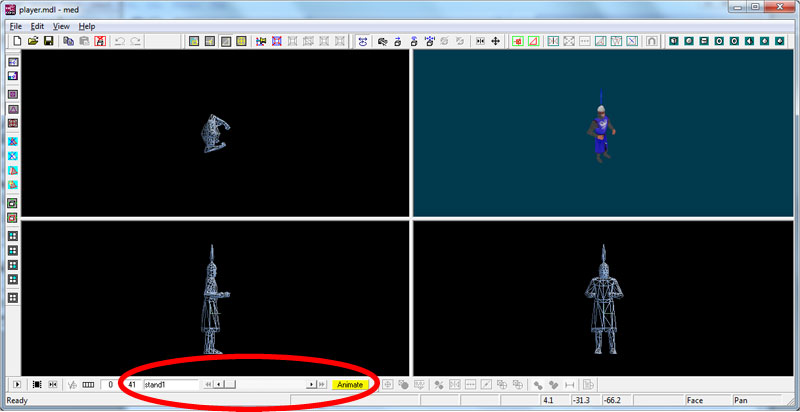Screen dimensions: 800x412
Task: Step forward one frame with the right scroll arrow
Action: [311, 384]
